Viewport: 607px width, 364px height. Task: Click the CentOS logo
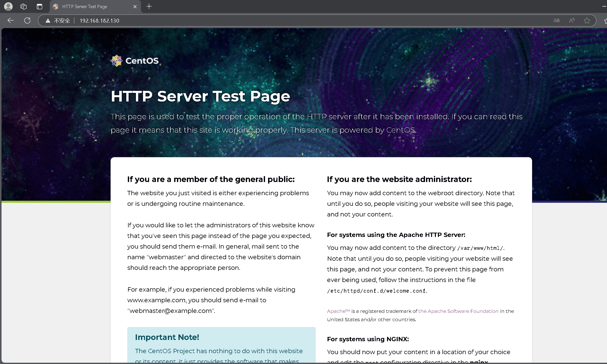pyautogui.click(x=135, y=61)
